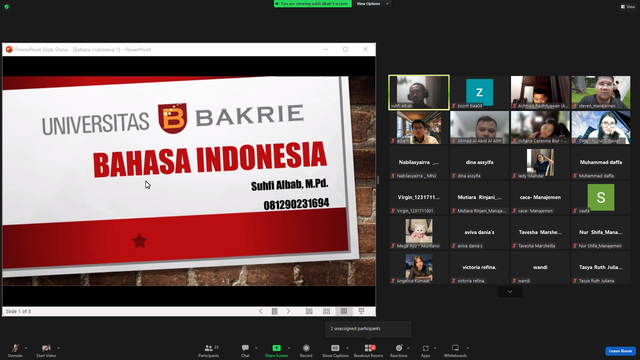Open audio options caret beside Unmute

(26, 348)
